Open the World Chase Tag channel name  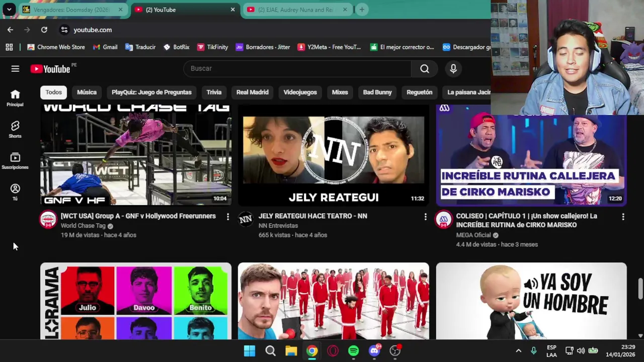point(83,226)
